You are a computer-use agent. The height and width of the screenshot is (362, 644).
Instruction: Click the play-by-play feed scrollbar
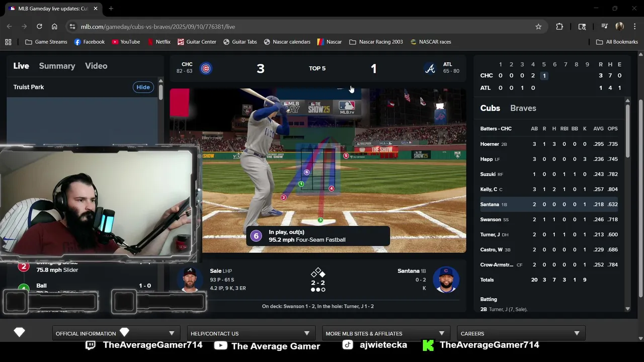pos(160,92)
